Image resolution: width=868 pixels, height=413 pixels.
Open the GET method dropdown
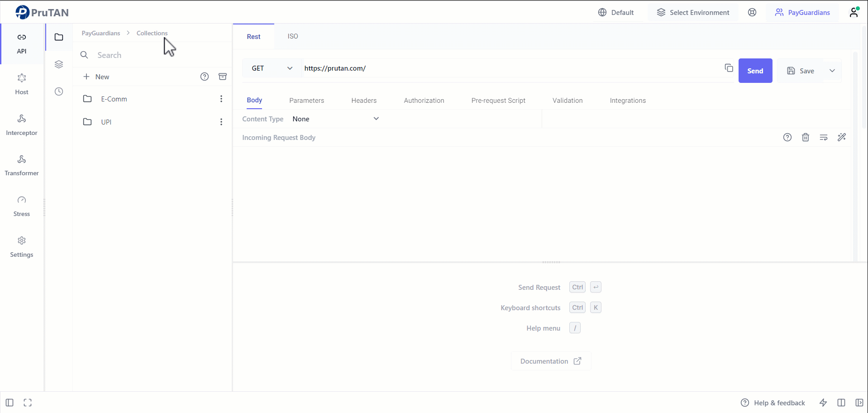272,68
